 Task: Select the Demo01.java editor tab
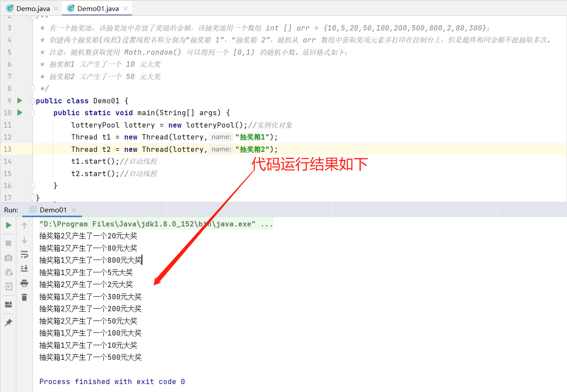[x=98, y=9]
